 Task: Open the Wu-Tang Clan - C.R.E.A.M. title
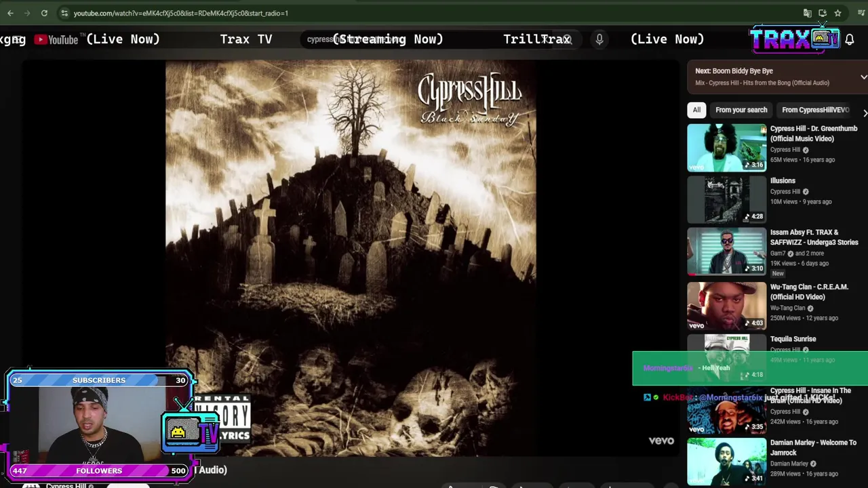point(809,292)
